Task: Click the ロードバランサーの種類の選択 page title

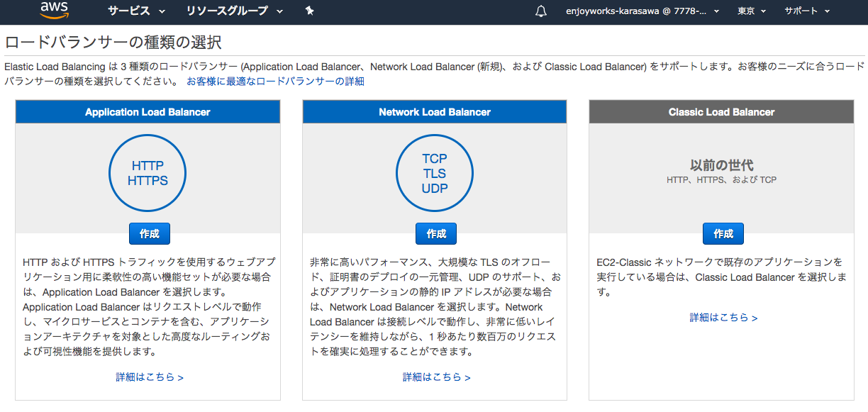Action: point(113,43)
